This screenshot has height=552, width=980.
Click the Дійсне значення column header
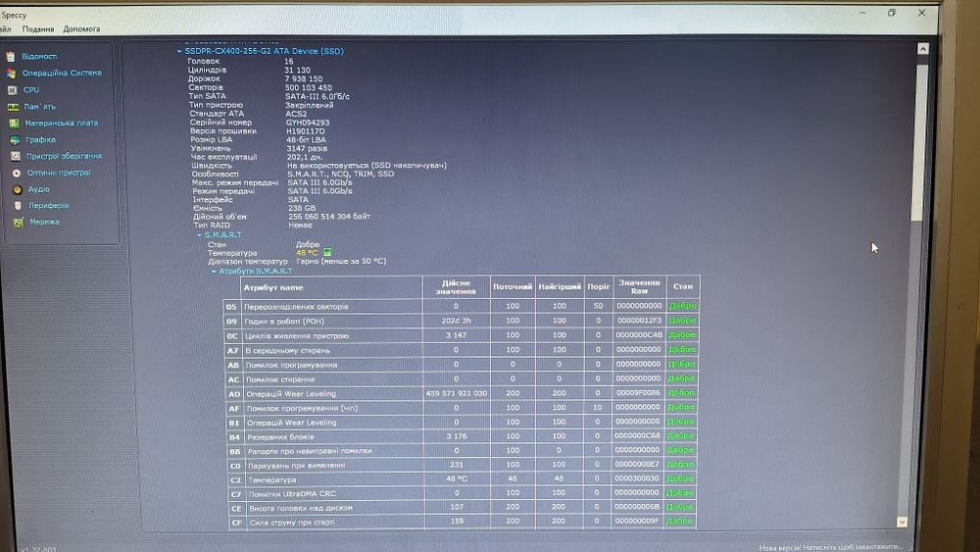coord(457,287)
